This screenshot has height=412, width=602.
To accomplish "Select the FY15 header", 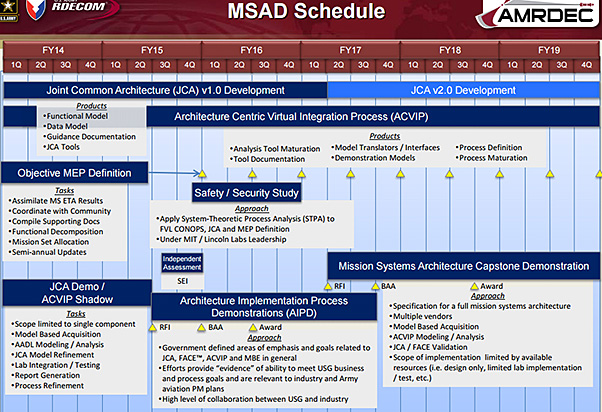I will pyautogui.click(x=152, y=50).
